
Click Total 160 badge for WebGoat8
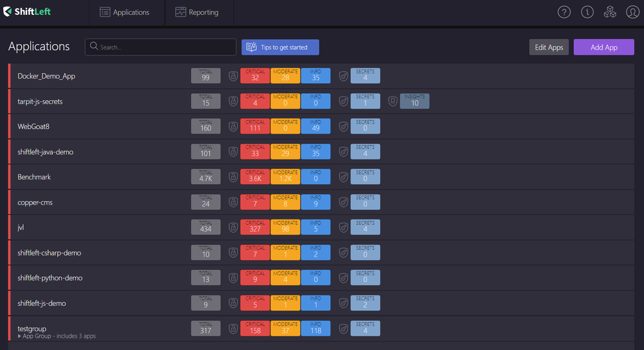coord(206,126)
